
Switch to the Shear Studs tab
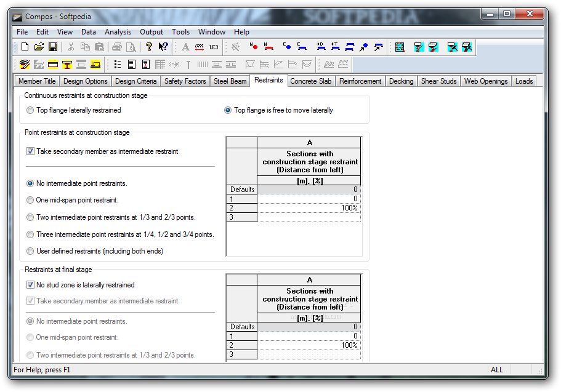(438, 81)
